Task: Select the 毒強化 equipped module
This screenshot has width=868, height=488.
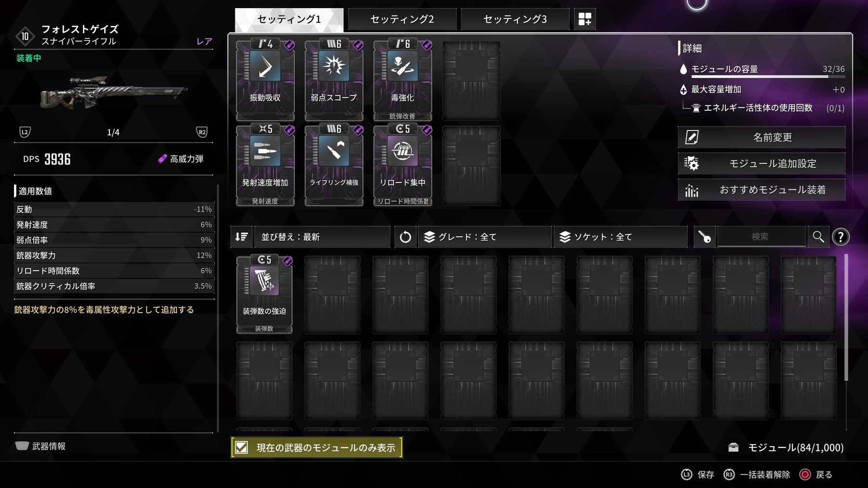Action: [403, 80]
